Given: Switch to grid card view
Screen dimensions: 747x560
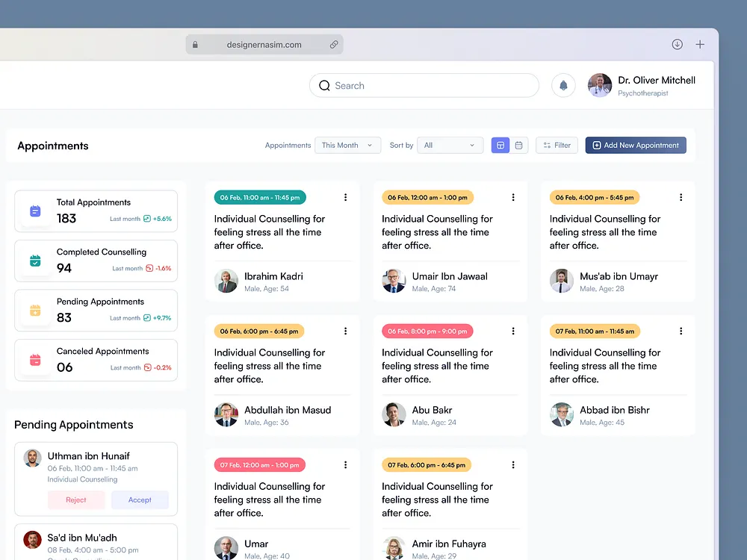Looking at the screenshot, I should (500, 146).
